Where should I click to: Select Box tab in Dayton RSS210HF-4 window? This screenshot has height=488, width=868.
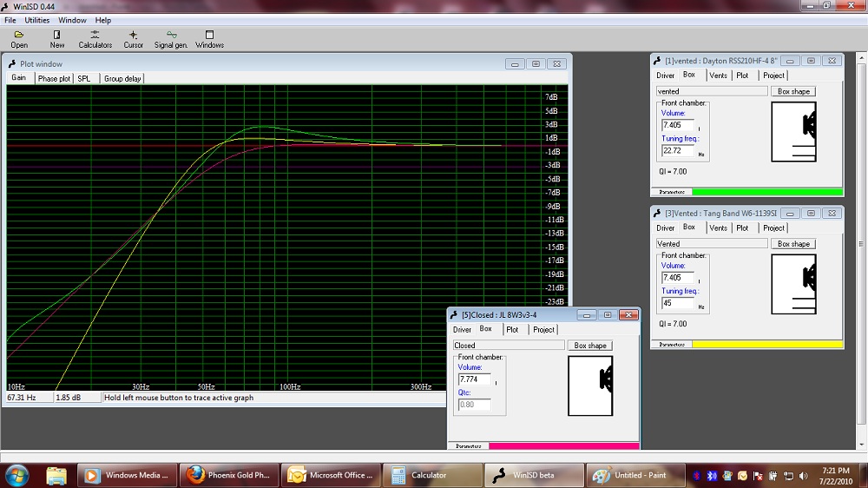(689, 74)
